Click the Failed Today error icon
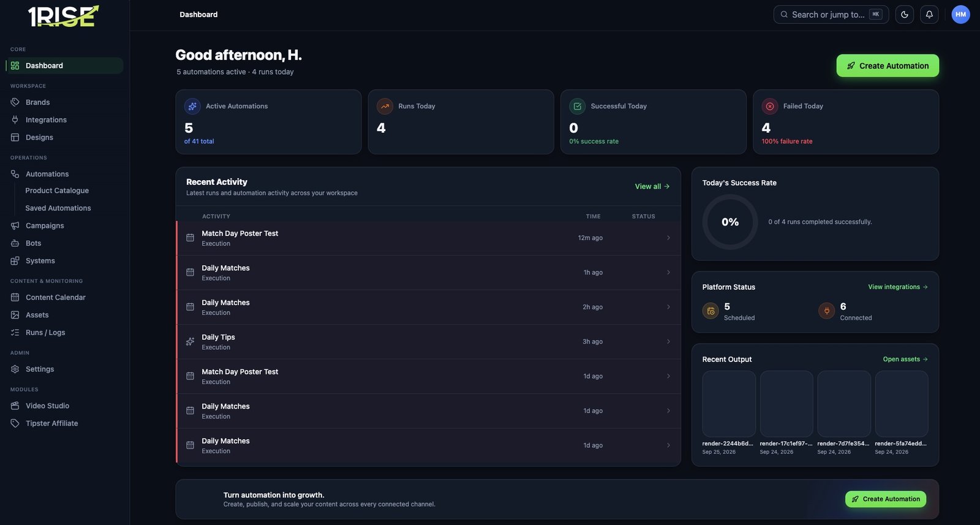Viewport: 980px width, 525px height. click(x=770, y=106)
